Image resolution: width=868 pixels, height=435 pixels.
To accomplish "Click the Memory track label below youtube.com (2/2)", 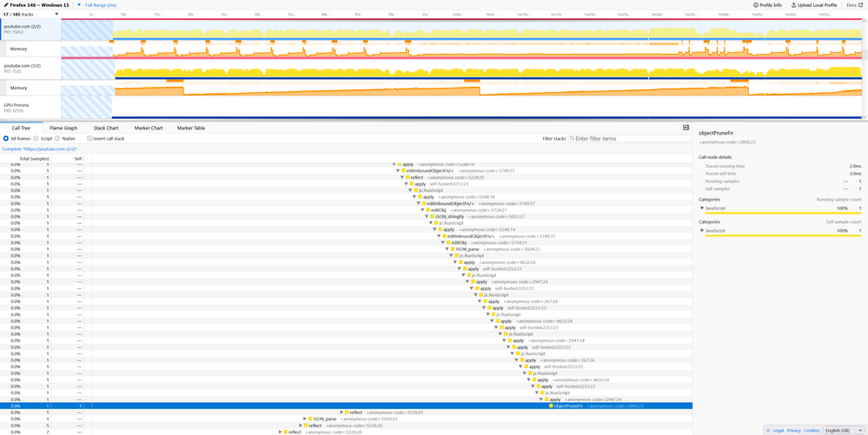I will coord(34,49).
